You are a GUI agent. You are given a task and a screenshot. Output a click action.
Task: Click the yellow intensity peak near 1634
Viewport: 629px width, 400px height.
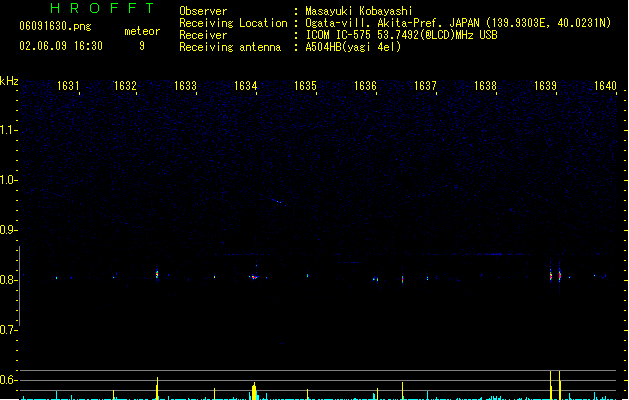pos(254,391)
